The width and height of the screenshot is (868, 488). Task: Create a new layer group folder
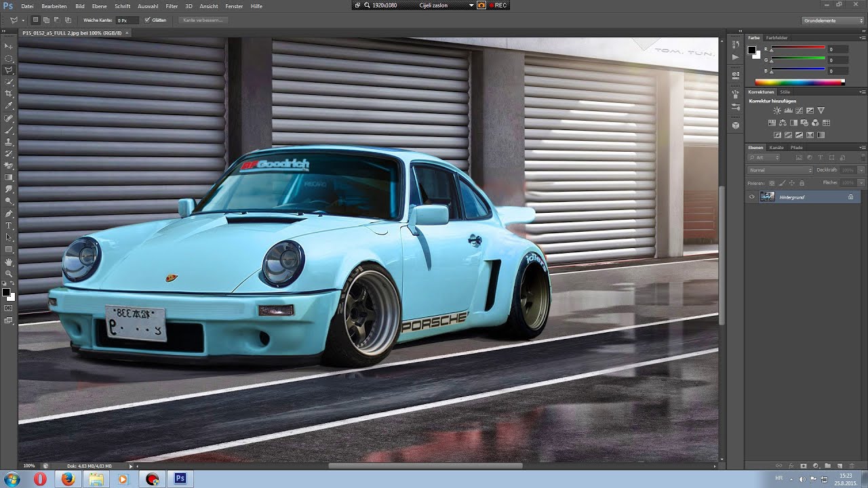pyautogui.click(x=827, y=466)
